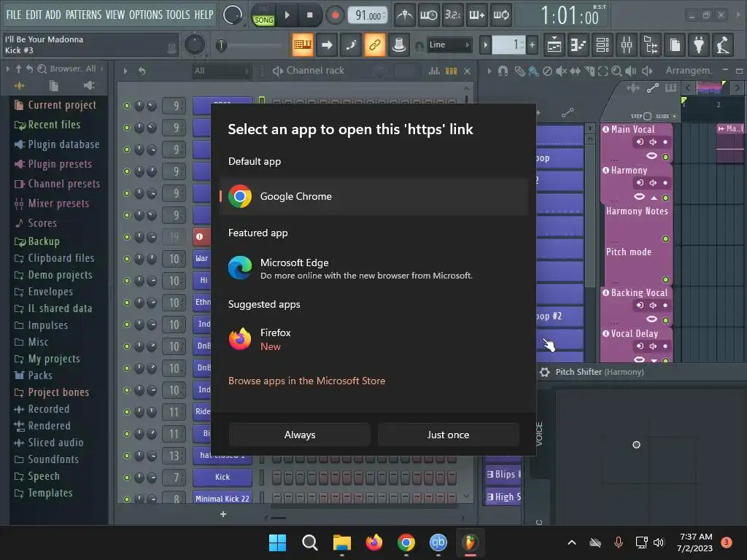
Task: Toggle the loop recording icon
Action: click(500, 15)
